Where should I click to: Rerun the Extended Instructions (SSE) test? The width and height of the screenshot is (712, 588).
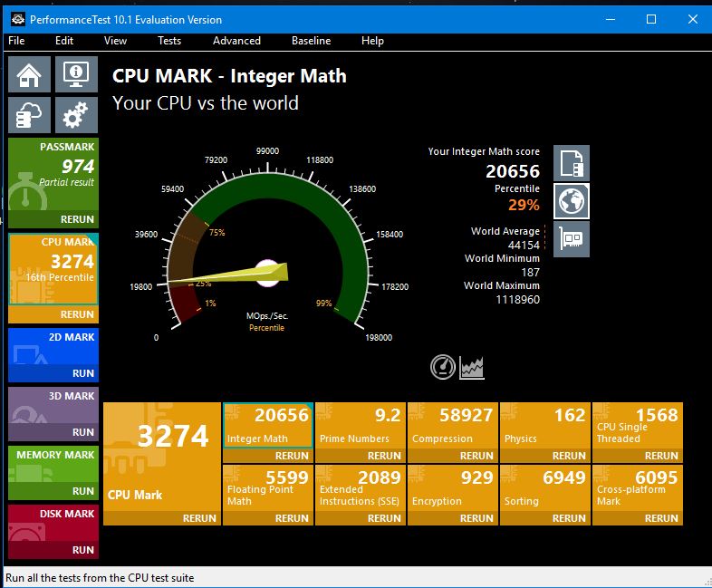click(361, 518)
